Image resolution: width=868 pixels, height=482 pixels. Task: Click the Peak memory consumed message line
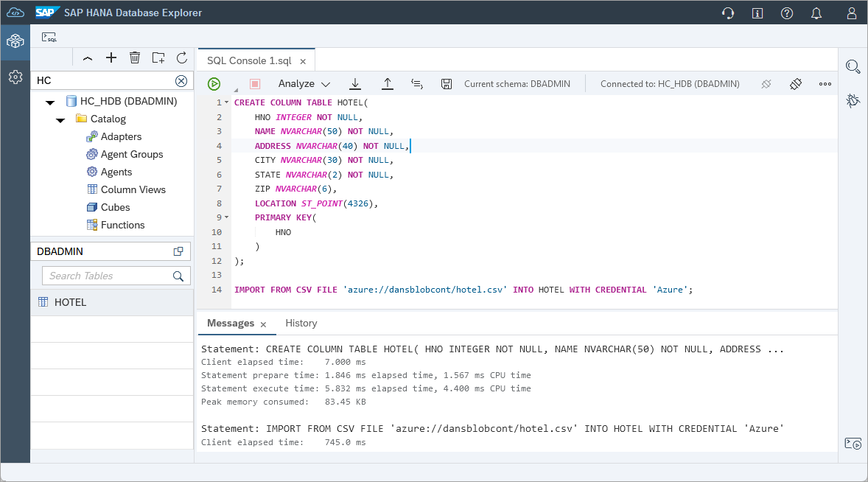(x=284, y=402)
